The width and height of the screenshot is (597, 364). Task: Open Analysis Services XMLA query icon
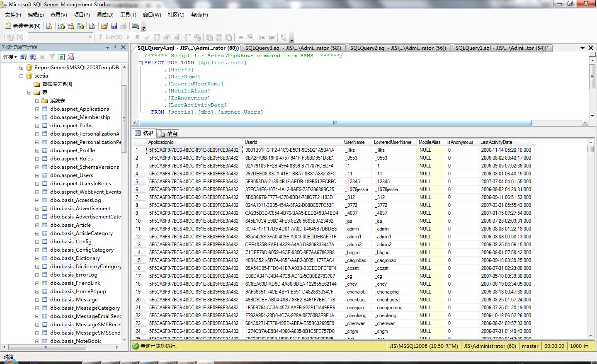coord(81,26)
